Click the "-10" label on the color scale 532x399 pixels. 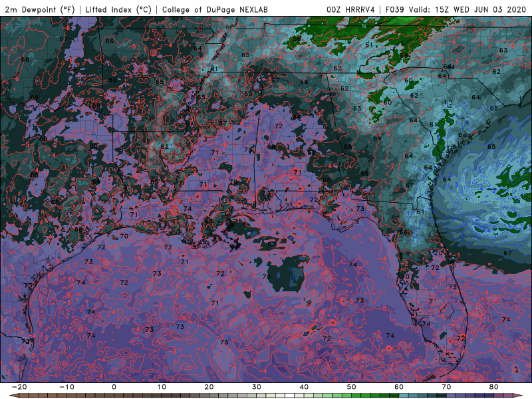(66, 387)
